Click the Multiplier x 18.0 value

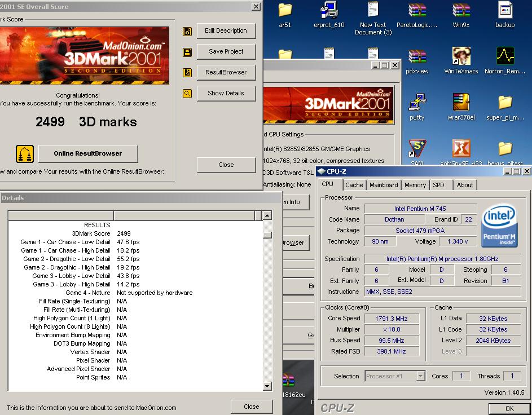(392, 329)
